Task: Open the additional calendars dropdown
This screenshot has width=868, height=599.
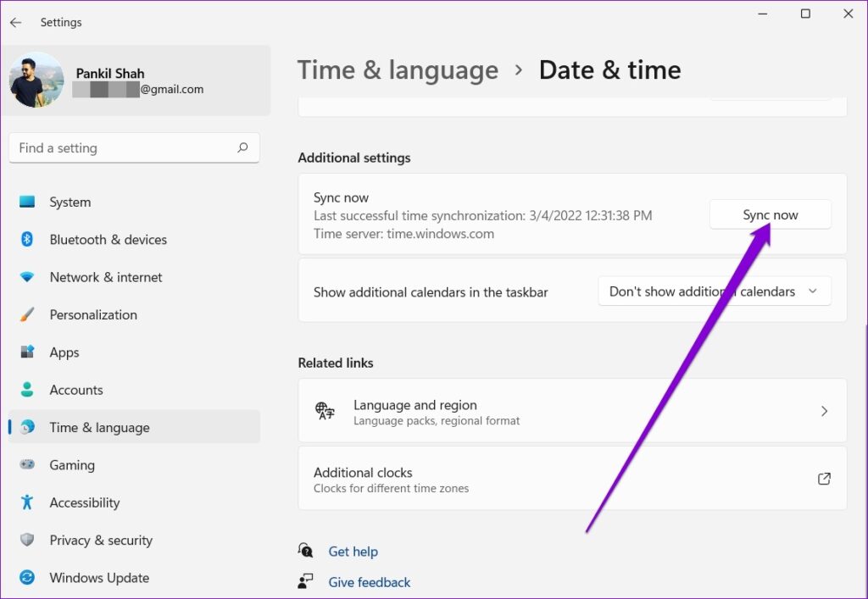Action: coord(715,291)
